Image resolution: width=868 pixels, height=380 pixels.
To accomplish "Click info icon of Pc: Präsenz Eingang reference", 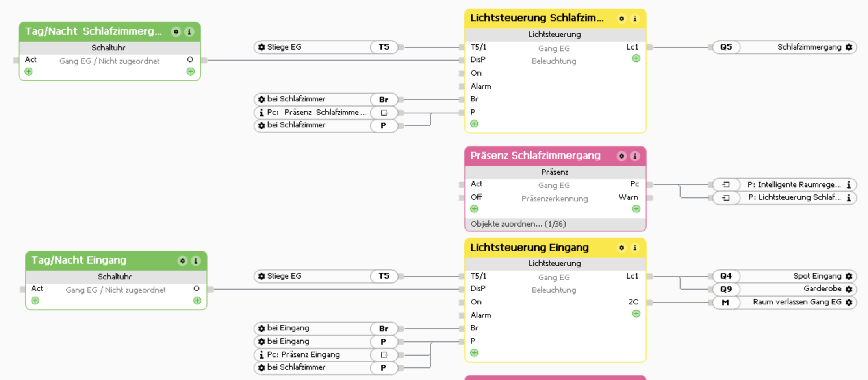I will (262, 355).
